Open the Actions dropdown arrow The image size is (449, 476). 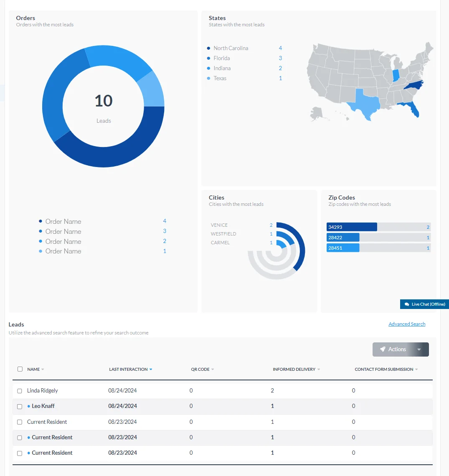point(419,349)
